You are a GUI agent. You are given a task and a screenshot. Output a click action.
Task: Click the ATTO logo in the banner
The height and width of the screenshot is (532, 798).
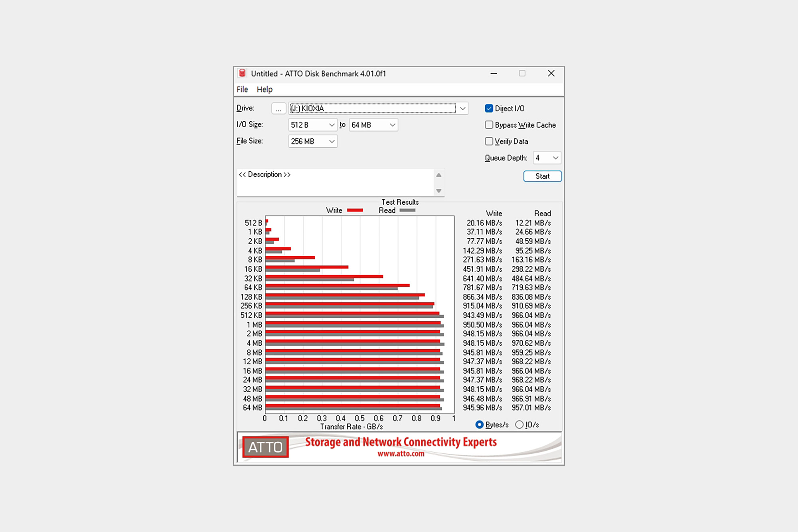pyautogui.click(x=265, y=447)
